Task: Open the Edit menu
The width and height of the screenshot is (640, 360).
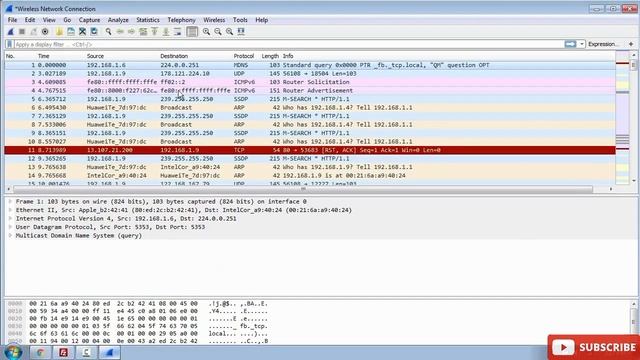Action: [30, 20]
